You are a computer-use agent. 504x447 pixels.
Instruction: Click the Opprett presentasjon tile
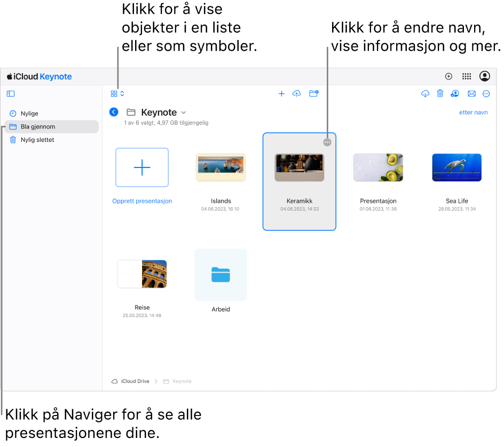pyautogui.click(x=142, y=167)
